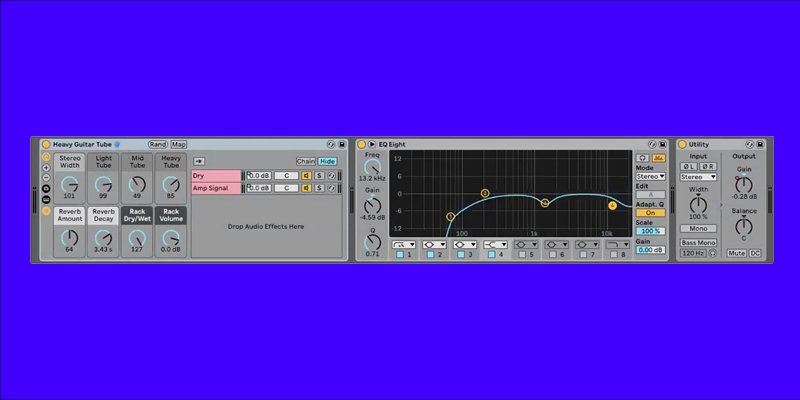Toggle the Heavy Guitar Tube device activator

pyautogui.click(x=46, y=144)
